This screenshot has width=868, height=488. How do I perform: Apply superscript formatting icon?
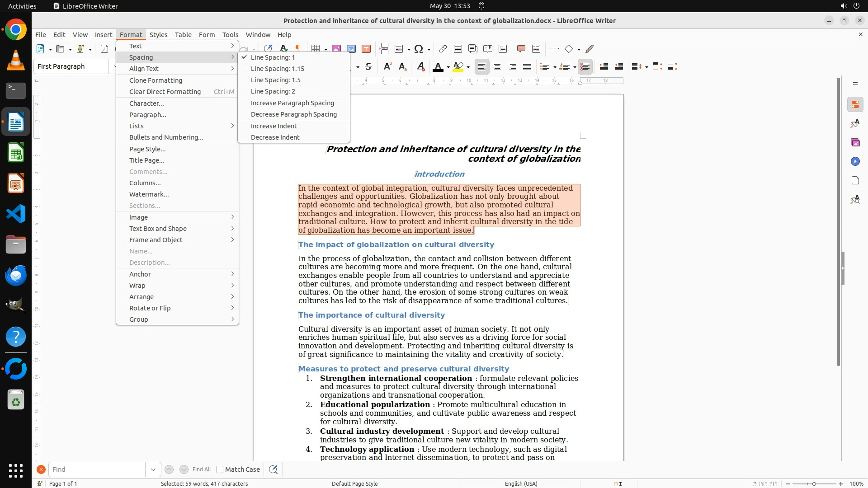(x=387, y=67)
